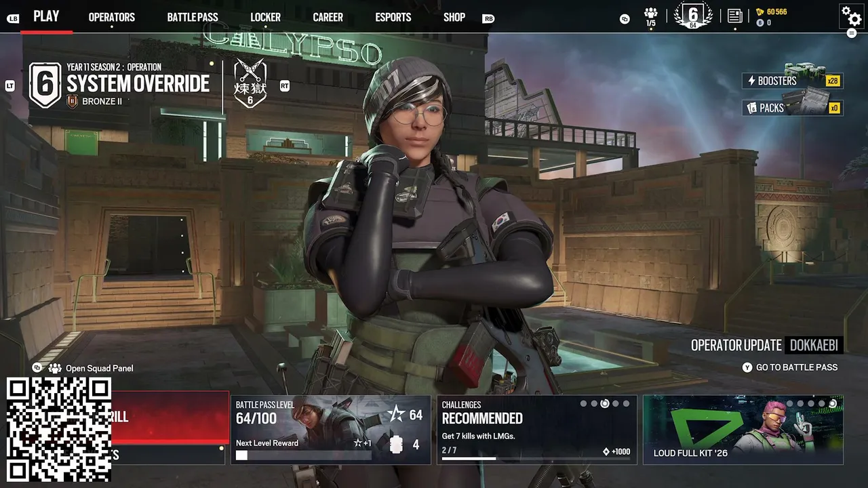868x488 pixels.
Task: Select the PLAY tab
Action: click(46, 16)
